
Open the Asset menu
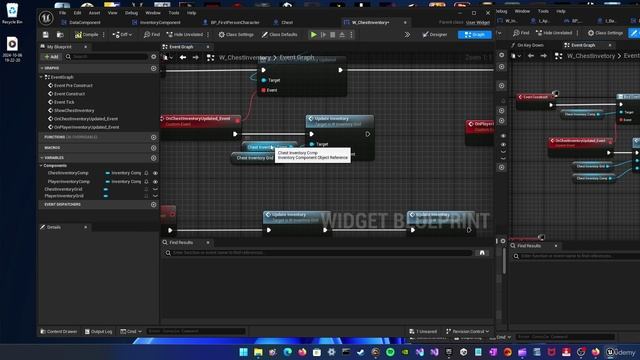(94, 13)
